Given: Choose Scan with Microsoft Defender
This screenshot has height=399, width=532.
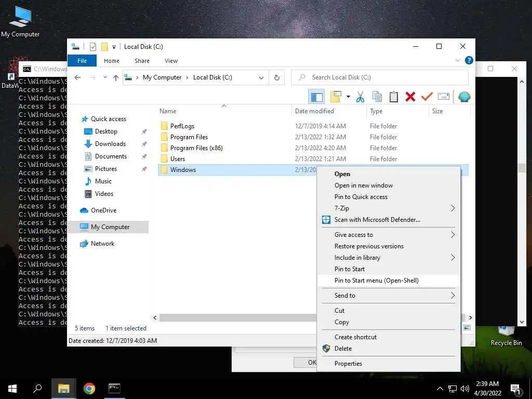Looking at the screenshot, I should 389,220.
